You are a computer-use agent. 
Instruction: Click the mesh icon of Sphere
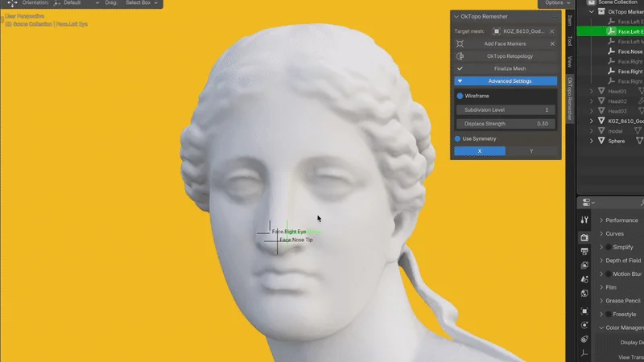(601, 141)
